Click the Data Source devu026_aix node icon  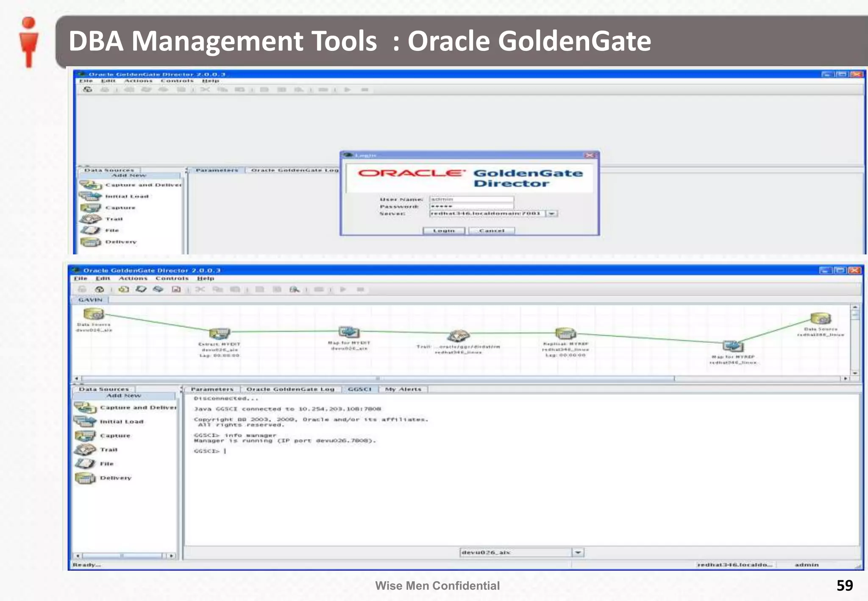click(x=94, y=314)
